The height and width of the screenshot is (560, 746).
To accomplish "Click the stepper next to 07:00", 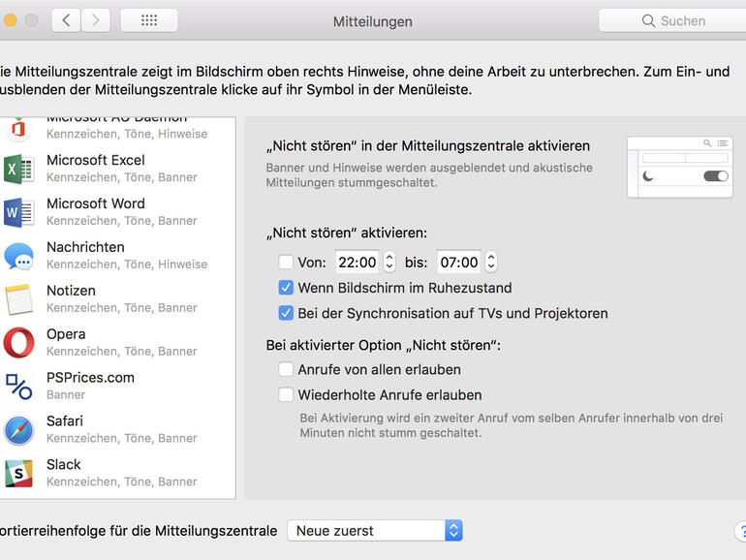I will coord(491,262).
